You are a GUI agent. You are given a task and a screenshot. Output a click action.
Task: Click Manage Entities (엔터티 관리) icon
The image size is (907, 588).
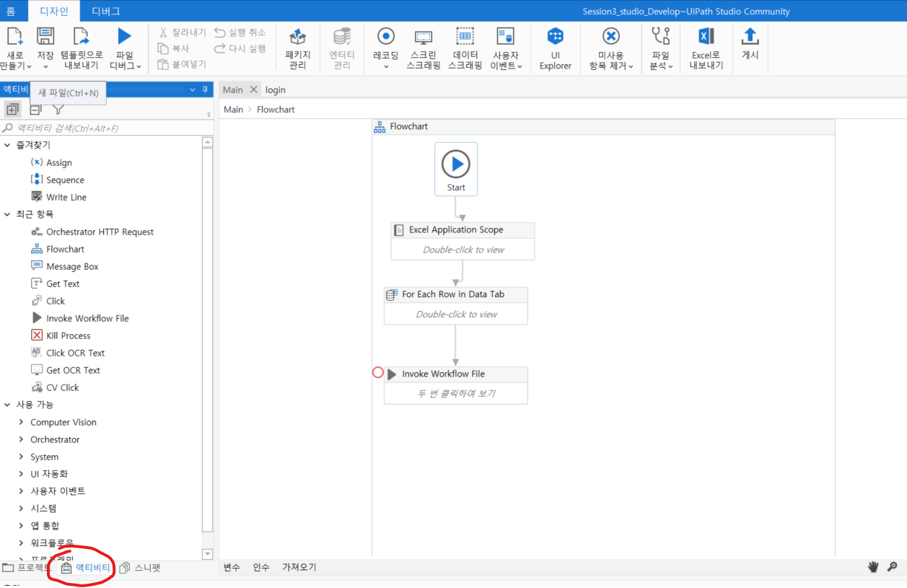point(342,38)
